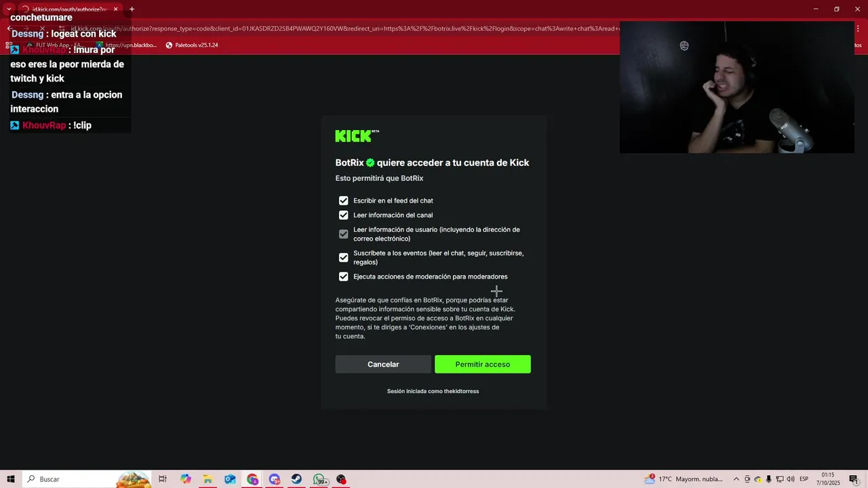Open the notification center icon
This screenshot has height=488, width=868.
(854, 479)
